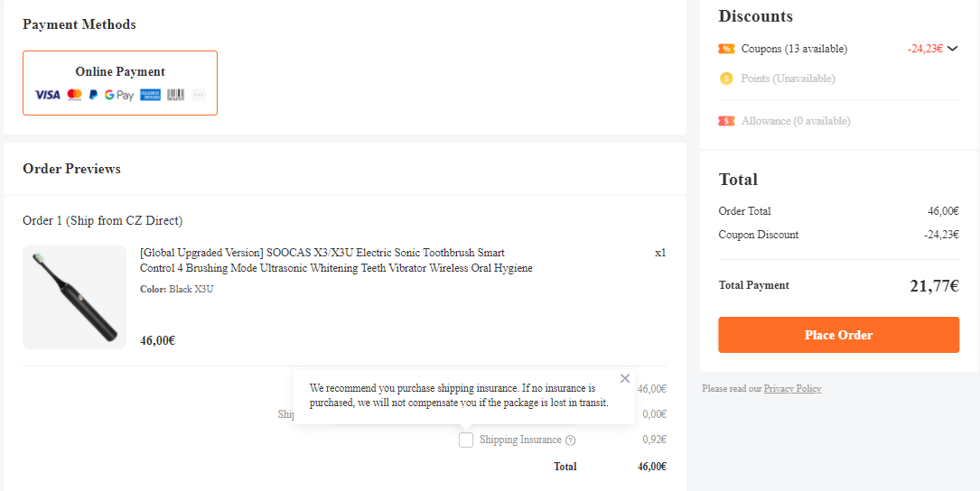Screen dimensions: 980x491
Task: Click the orange Coupons ticket icon
Action: [726, 49]
